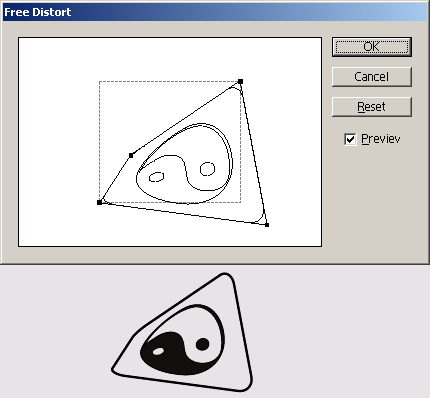
Task: Click the Free Distort title bar
Action: 215,12
